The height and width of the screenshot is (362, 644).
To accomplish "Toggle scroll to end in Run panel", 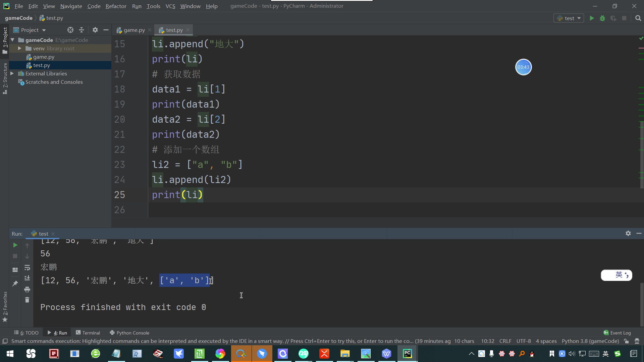I will coord(27,278).
